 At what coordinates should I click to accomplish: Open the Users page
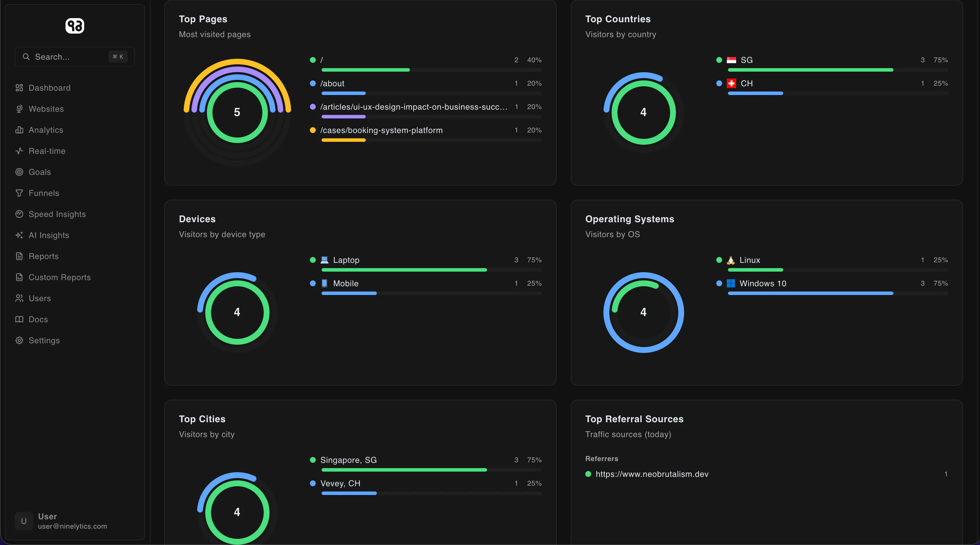point(75,299)
